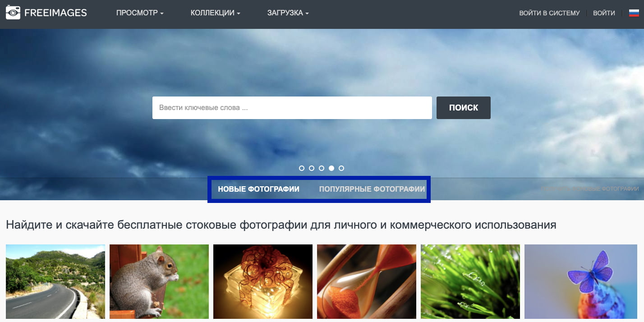This screenshot has width=644, height=322.
Task: Click the ВОЙТИ link in the header
Action: coord(604,13)
